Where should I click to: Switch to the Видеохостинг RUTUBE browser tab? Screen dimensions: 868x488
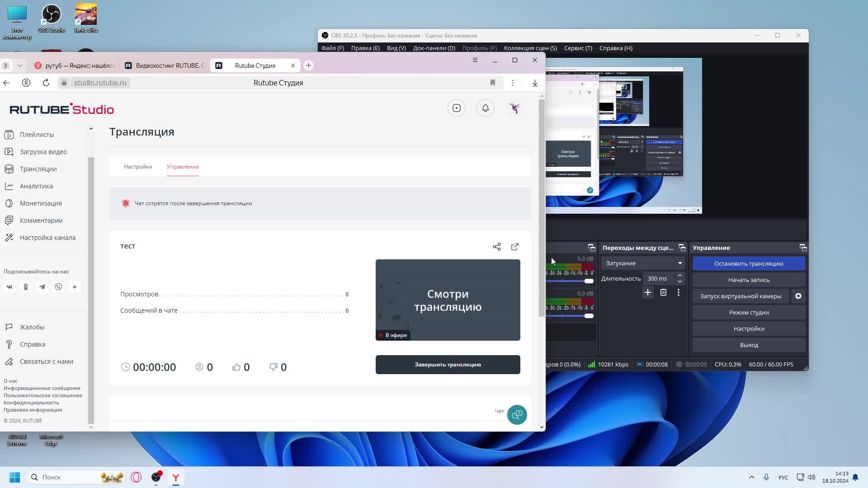pos(165,66)
